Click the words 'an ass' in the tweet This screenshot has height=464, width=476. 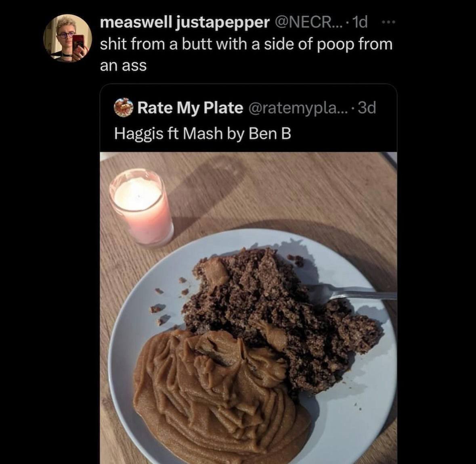123,65
